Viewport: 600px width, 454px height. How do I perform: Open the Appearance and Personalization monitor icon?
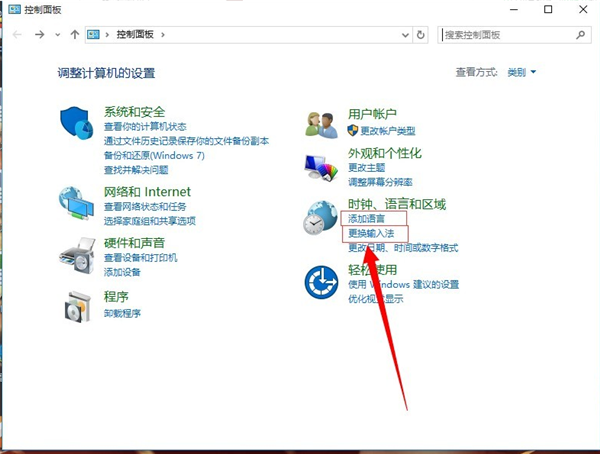tap(321, 167)
